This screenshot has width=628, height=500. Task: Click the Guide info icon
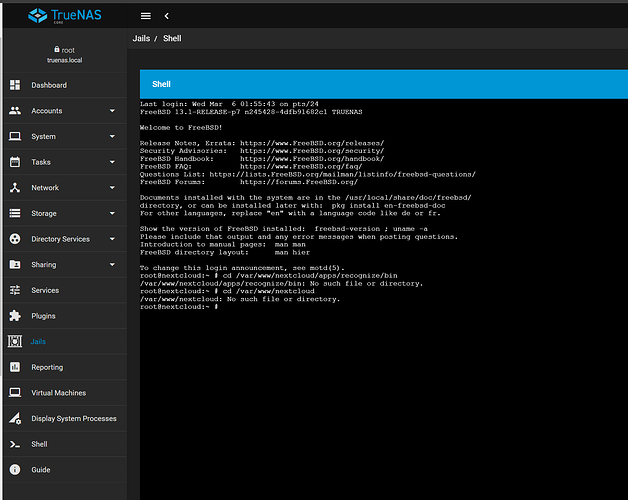tap(15, 470)
